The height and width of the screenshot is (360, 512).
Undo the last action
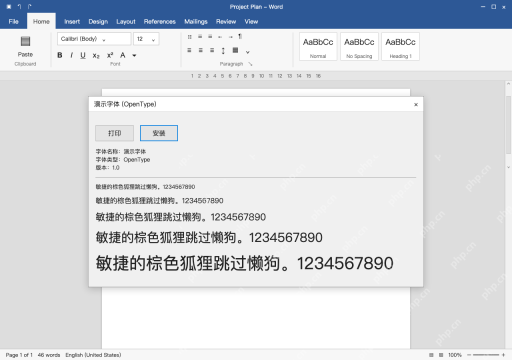click(19, 7)
